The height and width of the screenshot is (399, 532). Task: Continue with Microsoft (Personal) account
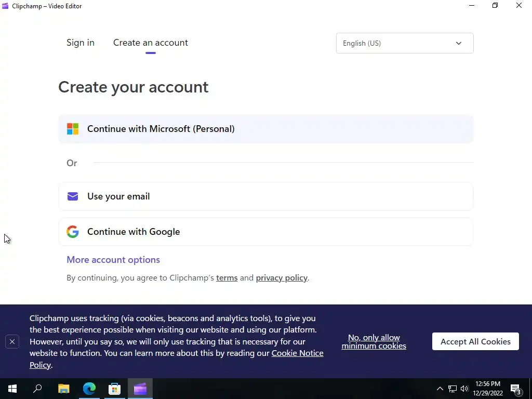[266, 129]
